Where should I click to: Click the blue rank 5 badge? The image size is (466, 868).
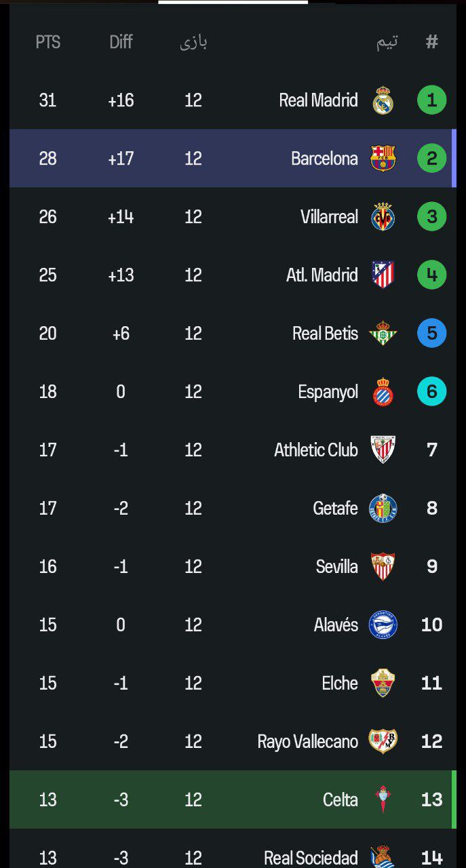[432, 334]
